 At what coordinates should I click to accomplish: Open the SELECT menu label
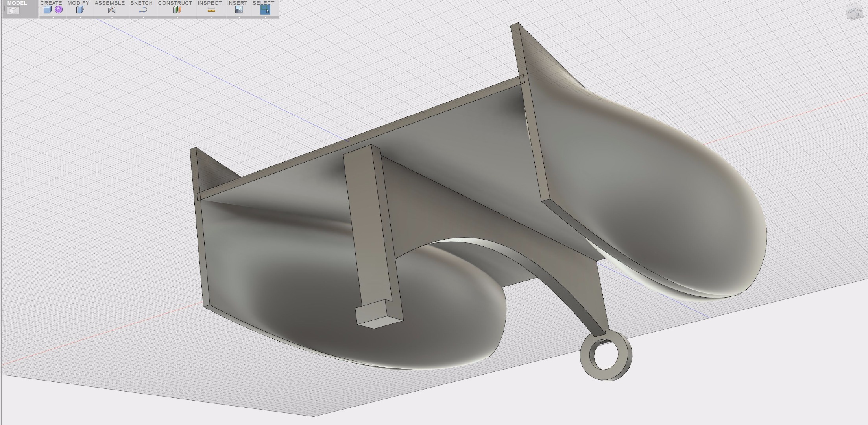[x=264, y=3]
